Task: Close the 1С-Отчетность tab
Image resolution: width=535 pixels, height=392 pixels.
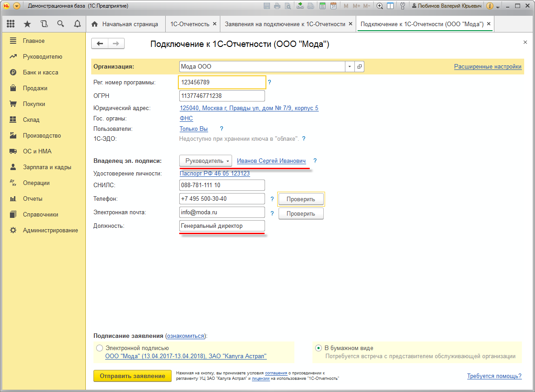Action: [x=214, y=24]
